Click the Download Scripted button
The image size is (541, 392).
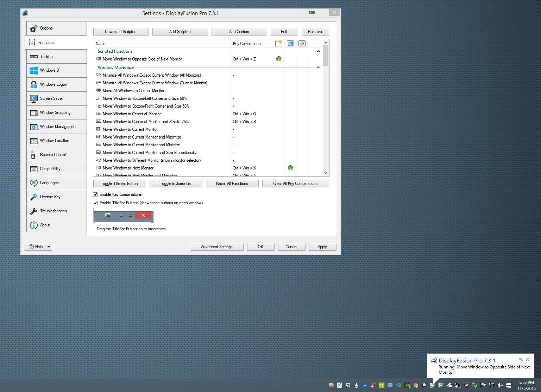pyautogui.click(x=121, y=32)
